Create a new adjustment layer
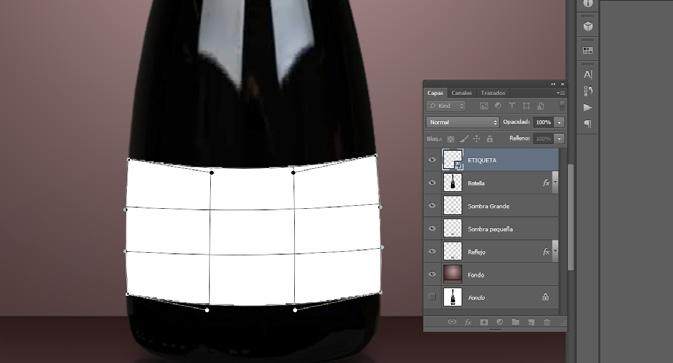 point(500,322)
